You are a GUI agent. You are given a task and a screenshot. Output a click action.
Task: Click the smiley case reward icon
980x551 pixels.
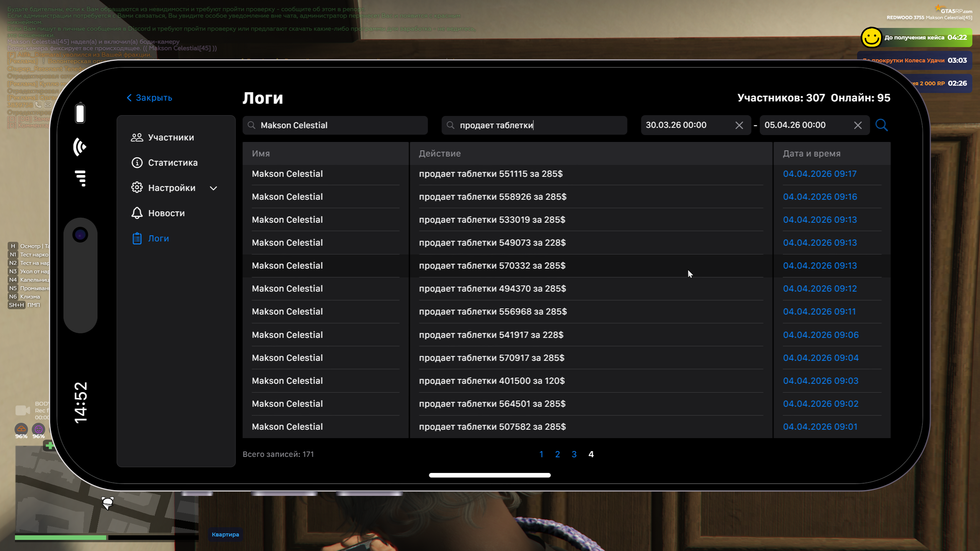coord(871,37)
